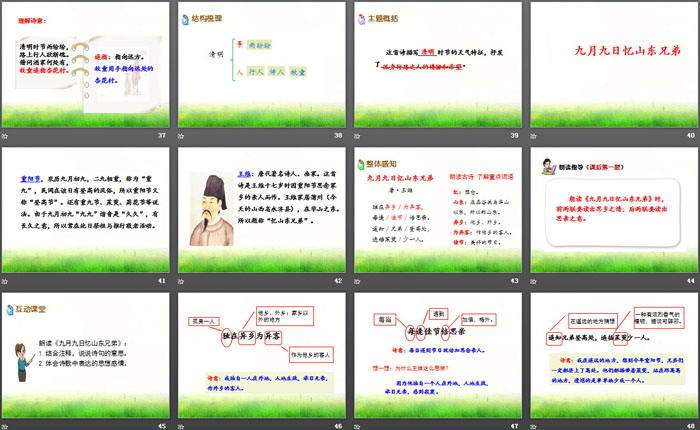Click the slide number 48 label
The width and height of the screenshot is (700, 430).
691,426
